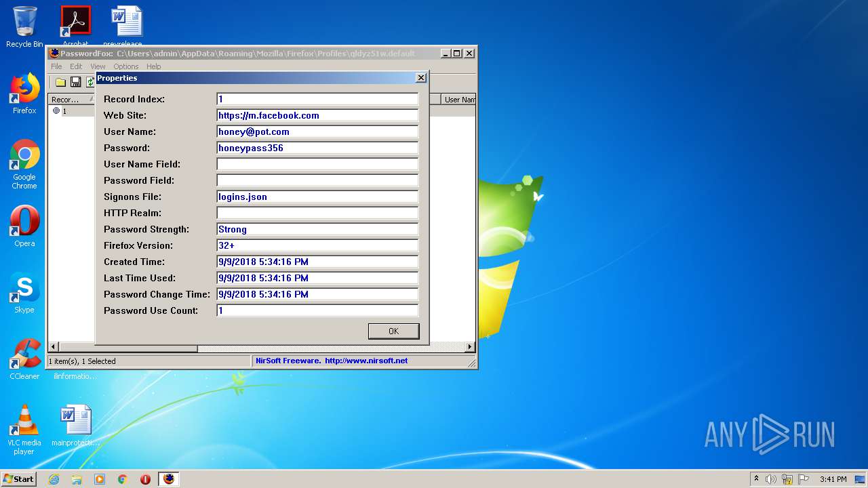Viewport: 868px width, 488px height.
Task: Click the Signons File field logins.json
Action: pyautogui.click(x=317, y=197)
